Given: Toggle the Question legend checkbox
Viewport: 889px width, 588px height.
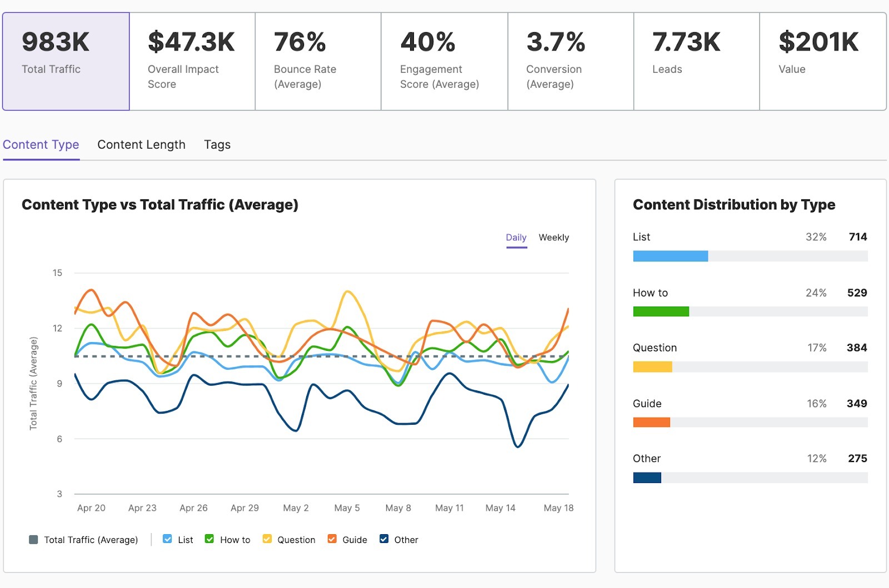Looking at the screenshot, I should (x=267, y=539).
